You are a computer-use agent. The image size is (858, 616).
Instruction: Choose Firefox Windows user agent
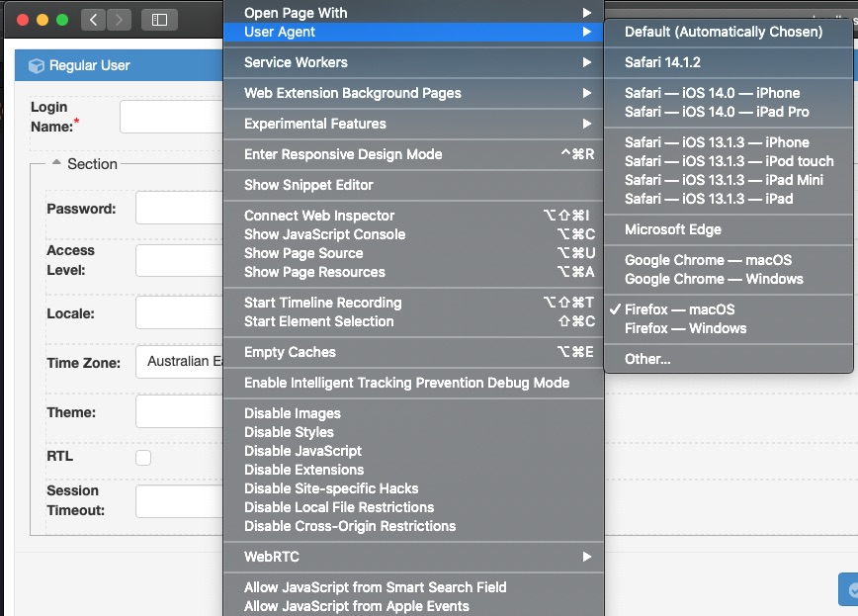729,328
